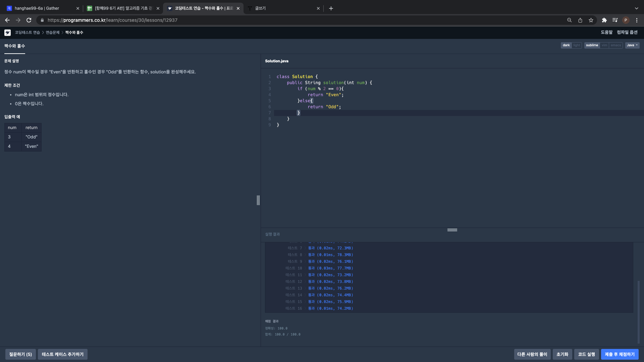Expand tab search chevron at top right
The image size is (644, 362).
636,8
